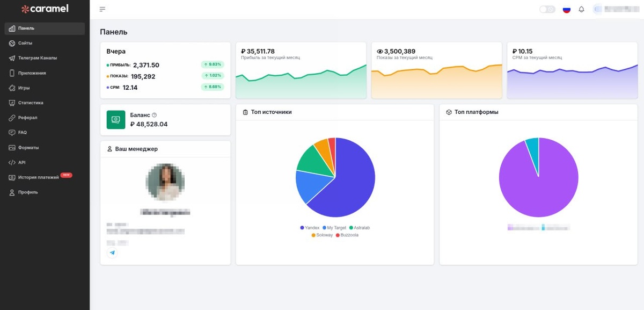Click the Реферал link icon
Screen dimensions: 644x310
click(x=12, y=118)
